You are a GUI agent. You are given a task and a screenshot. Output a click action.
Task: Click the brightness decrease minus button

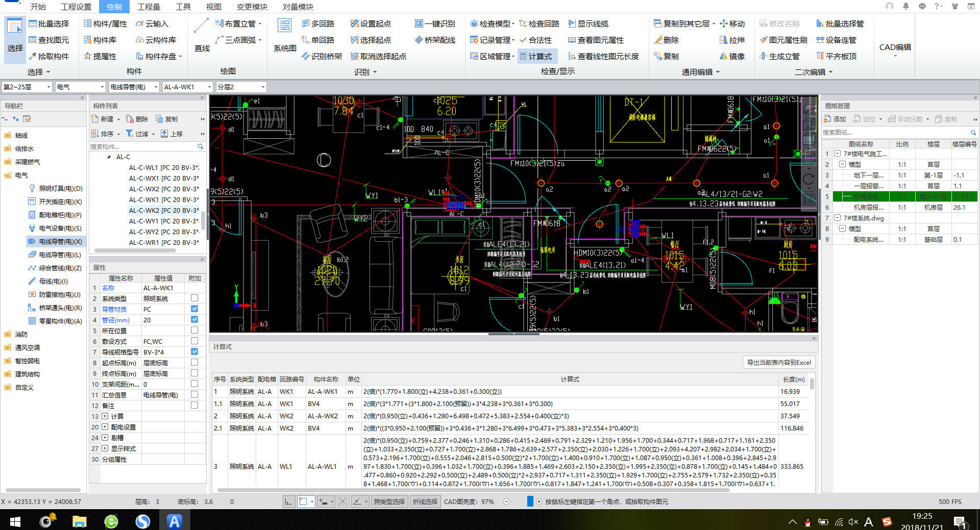pyautogui.click(x=506, y=502)
